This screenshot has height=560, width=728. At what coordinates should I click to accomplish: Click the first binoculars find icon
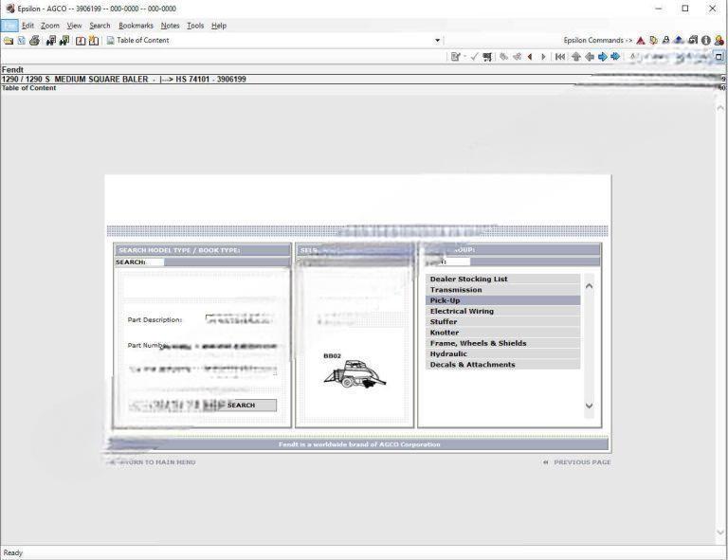tap(51, 41)
